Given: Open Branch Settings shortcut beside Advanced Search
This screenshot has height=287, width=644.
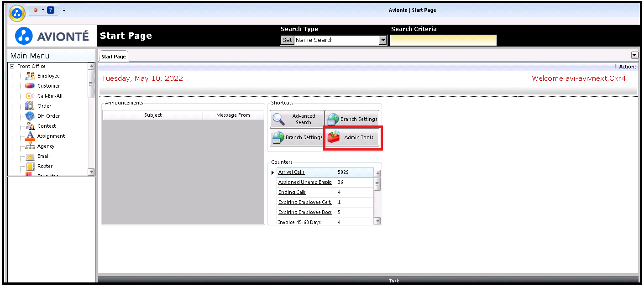Looking at the screenshot, I should point(352,119).
